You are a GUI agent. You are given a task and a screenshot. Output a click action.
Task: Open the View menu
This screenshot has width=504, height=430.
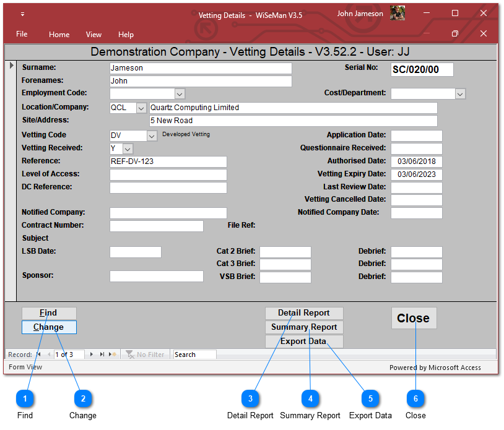click(93, 35)
